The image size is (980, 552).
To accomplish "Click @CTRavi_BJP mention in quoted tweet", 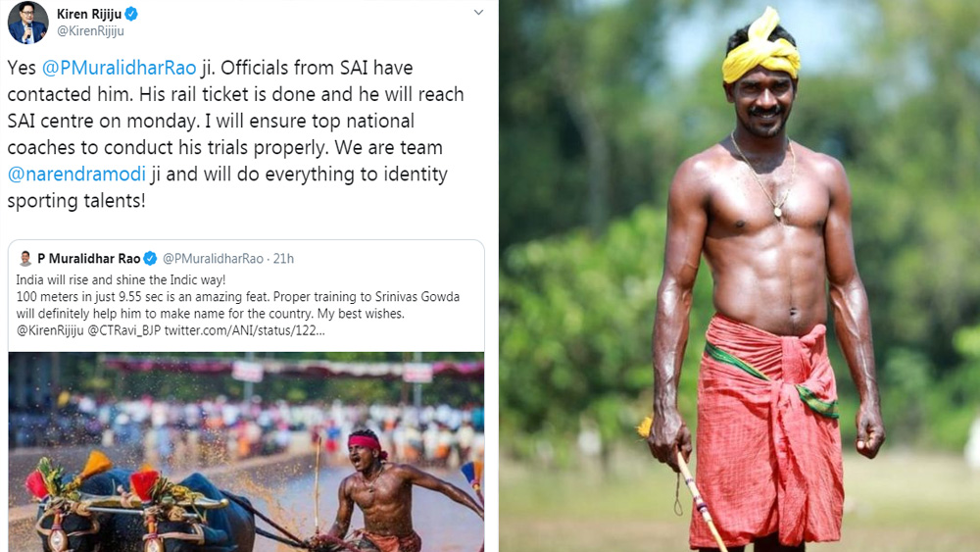I will coord(123,330).
